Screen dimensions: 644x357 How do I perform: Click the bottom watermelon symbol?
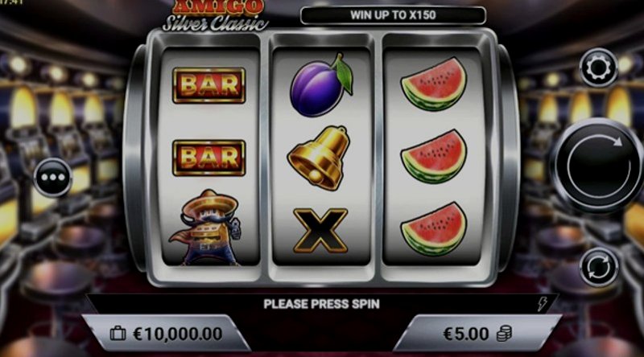pos(434,229)
